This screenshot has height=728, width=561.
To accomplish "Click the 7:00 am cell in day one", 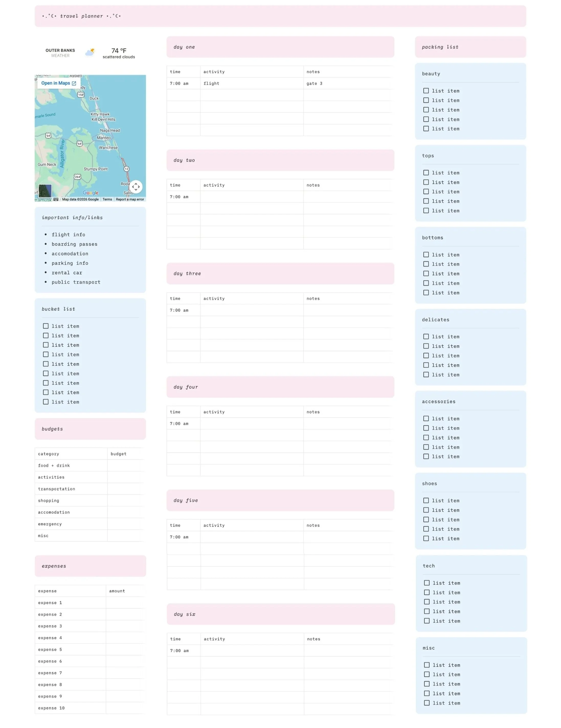I will [184, 83].
